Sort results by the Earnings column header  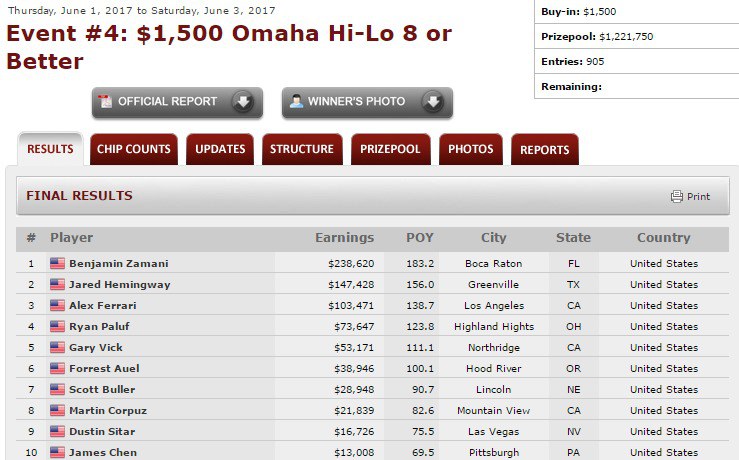[344, 238]
